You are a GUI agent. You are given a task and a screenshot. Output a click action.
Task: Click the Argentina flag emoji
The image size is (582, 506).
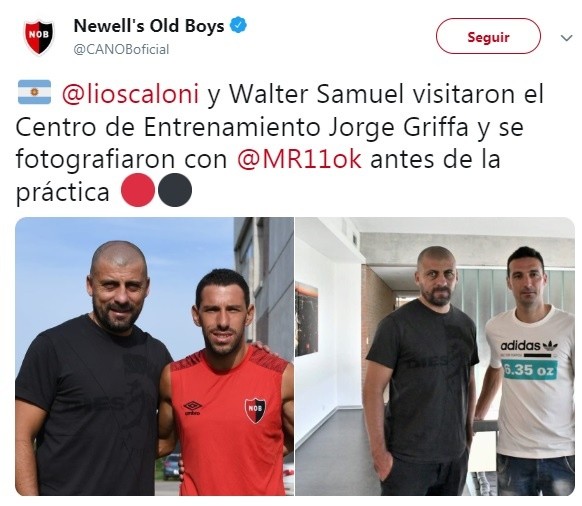[x=35, y=92]
